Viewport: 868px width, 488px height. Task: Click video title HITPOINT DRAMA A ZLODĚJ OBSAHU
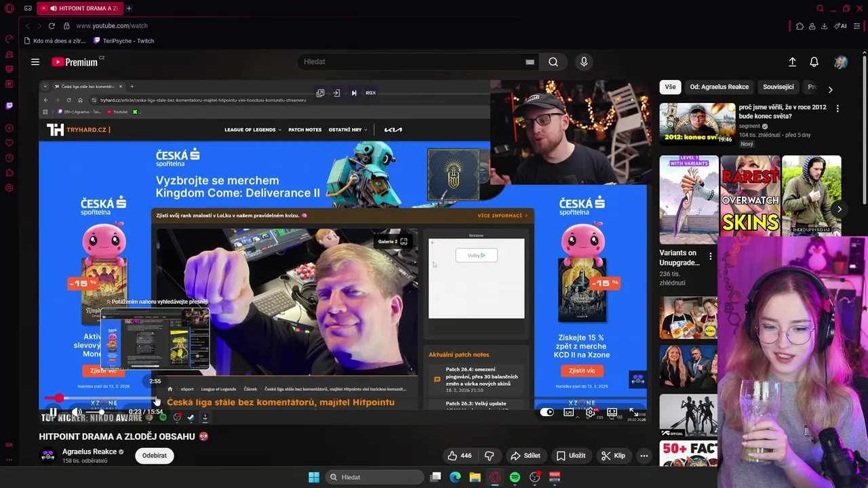[117, 436]
